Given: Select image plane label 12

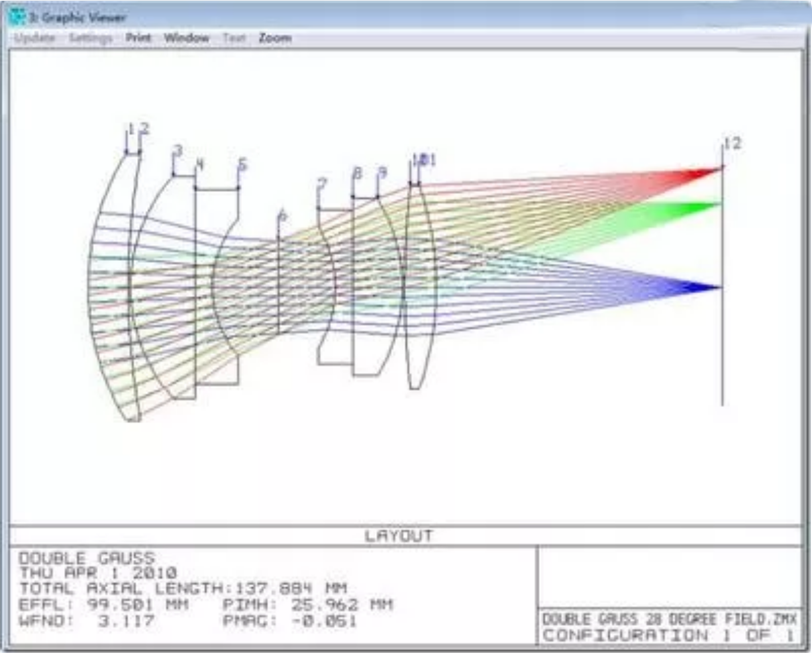Looking at the screenshot, I should tap(732, 143).
